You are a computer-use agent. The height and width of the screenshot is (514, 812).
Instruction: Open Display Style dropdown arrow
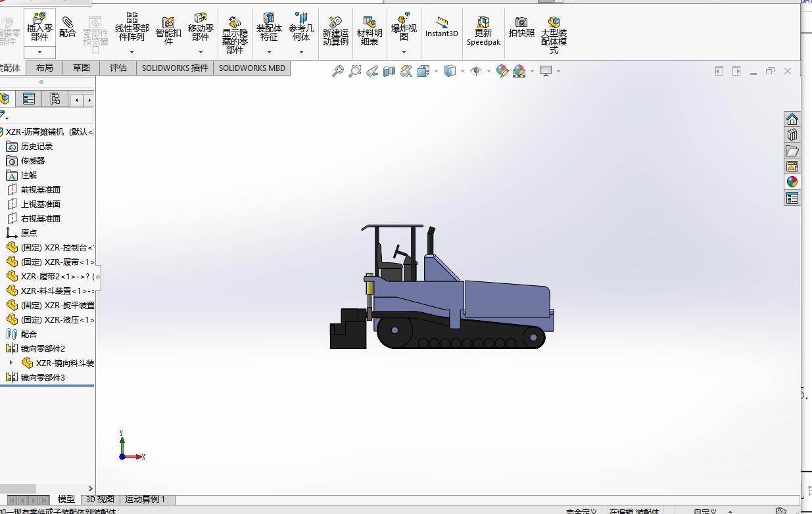tap(462, 71)
